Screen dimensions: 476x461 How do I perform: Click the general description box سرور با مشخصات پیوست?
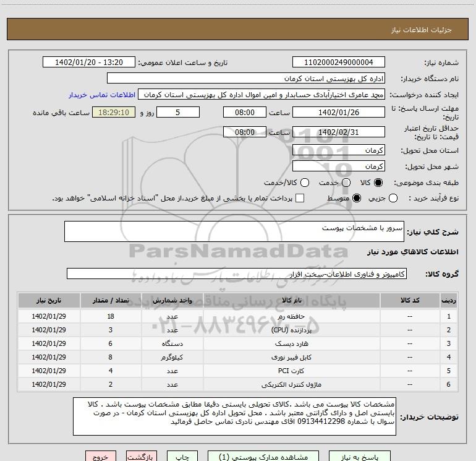coord(234,231)
